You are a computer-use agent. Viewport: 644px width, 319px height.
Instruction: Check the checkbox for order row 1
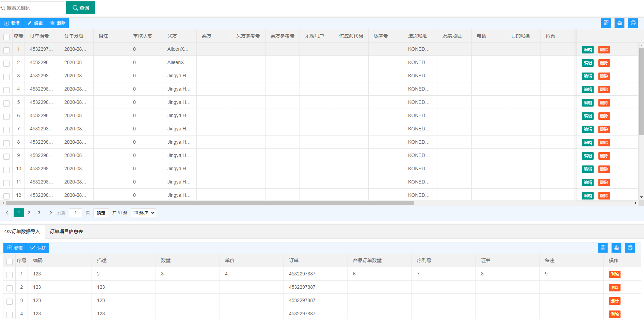tap(6, 50)
